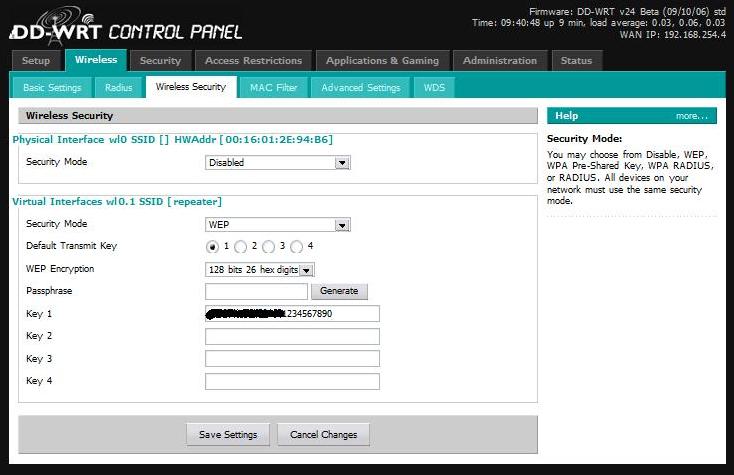734x475 pixels.
Task: Click the Help panel header
Action: [x=631, y=116]
